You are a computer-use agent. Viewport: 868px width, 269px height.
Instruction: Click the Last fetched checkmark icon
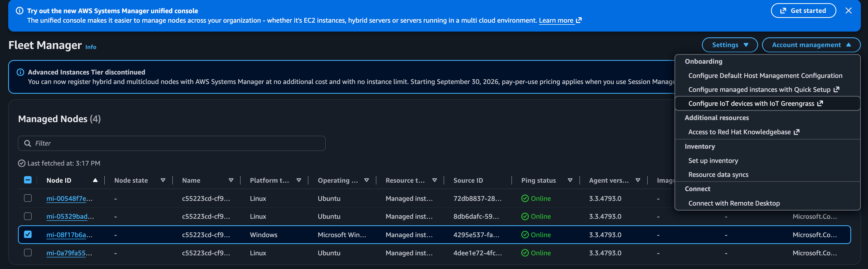pos(22,163)
